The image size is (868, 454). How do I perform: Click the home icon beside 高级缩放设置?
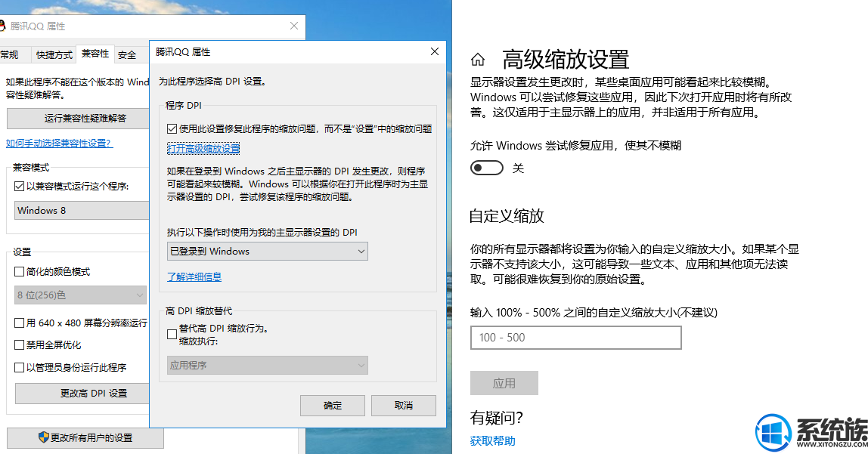(478, 59)
